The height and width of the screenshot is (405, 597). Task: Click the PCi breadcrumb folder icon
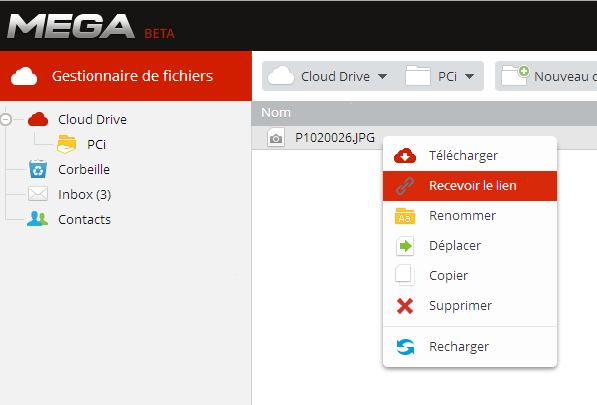418,76
